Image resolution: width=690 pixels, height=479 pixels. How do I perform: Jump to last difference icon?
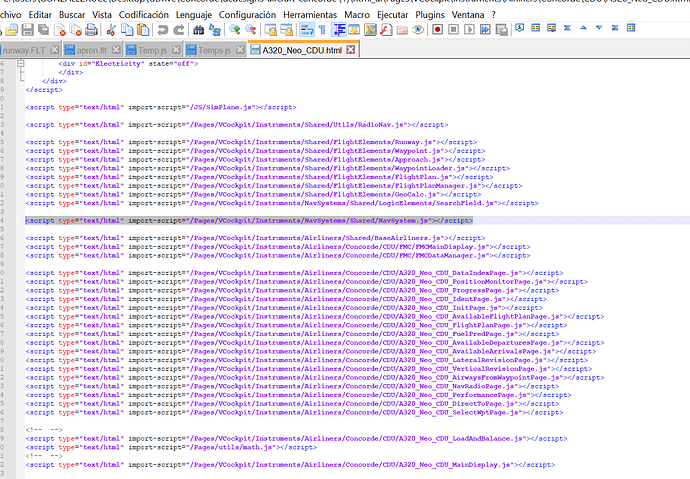pyautogui.click(x=615, y=28)
